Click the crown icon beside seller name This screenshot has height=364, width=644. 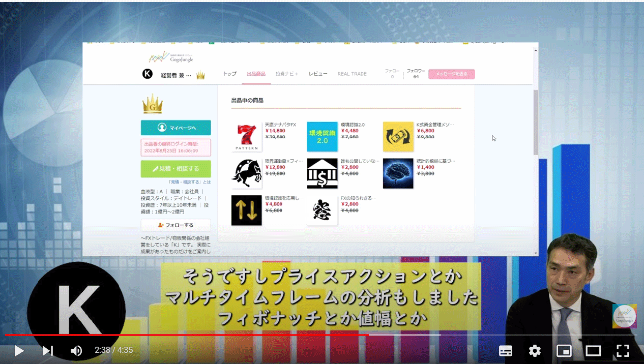click(200, 75)
